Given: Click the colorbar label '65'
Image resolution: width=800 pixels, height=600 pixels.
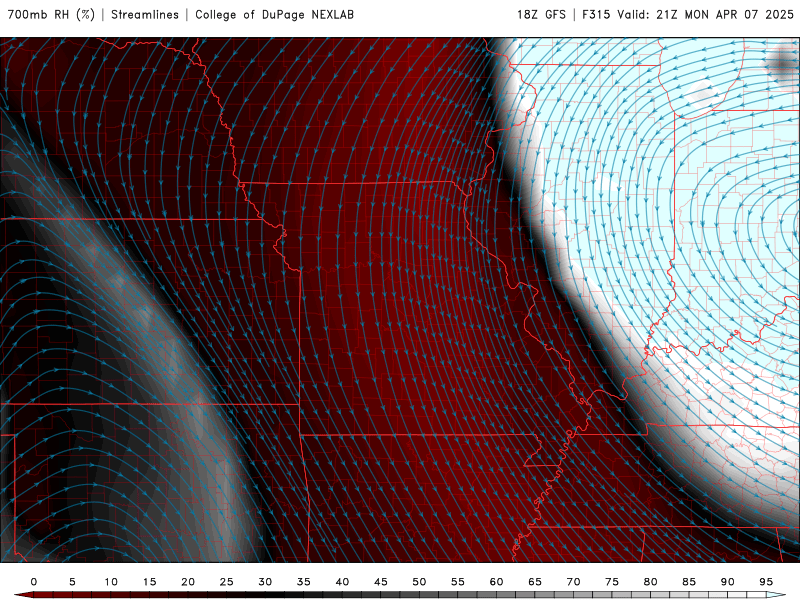Looking at the screenshot, I should (x=535, y=582).
